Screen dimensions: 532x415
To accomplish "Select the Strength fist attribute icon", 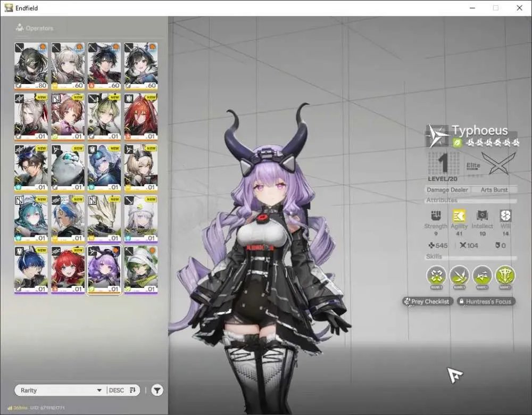I will pos(436,216).
